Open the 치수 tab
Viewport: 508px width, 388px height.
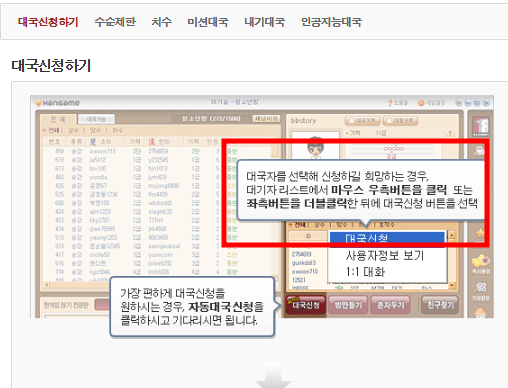point(162,22)
